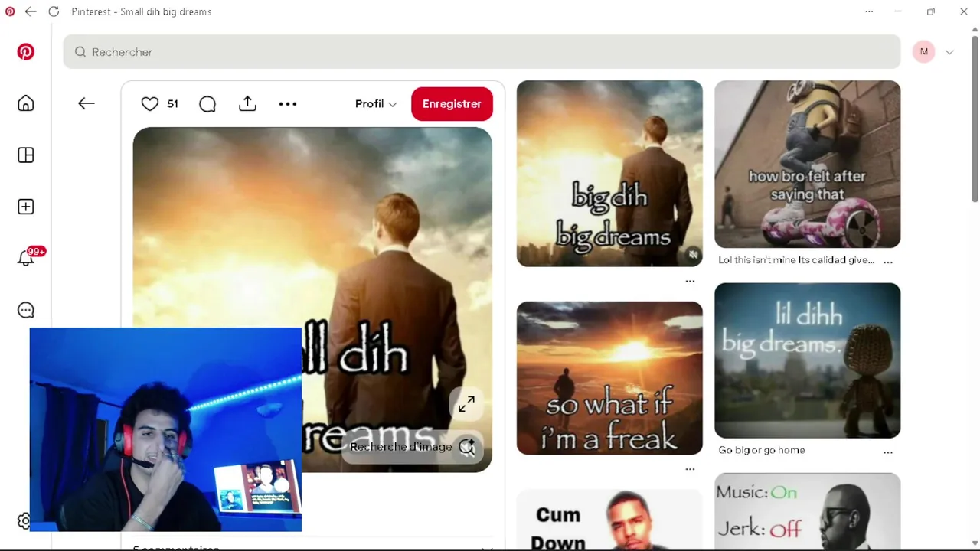Open notifications bell showing 99+
Screen dimensions: 980x551
[x=26, y=258]
